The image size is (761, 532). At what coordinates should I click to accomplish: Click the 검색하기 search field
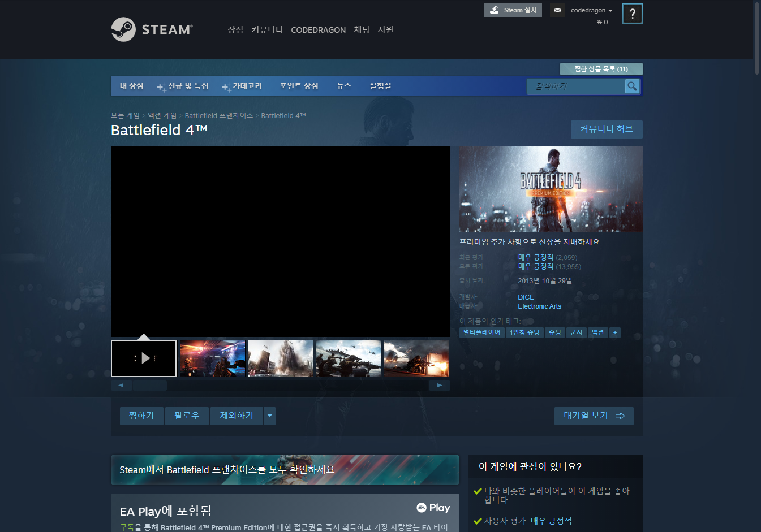point(576,86)
